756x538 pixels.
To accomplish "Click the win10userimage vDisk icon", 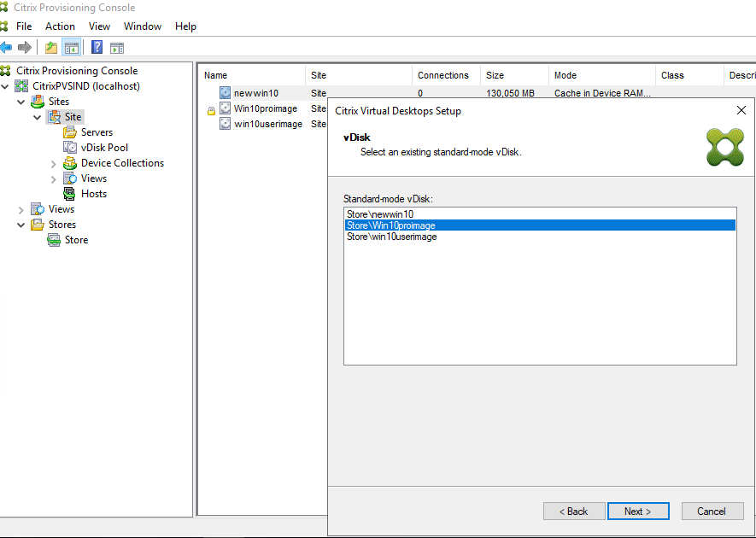I will click(226, 124).
